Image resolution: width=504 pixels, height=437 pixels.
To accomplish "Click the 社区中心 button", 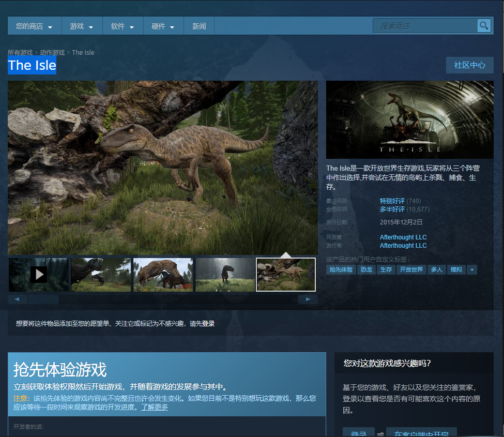I will pos(469,65).
